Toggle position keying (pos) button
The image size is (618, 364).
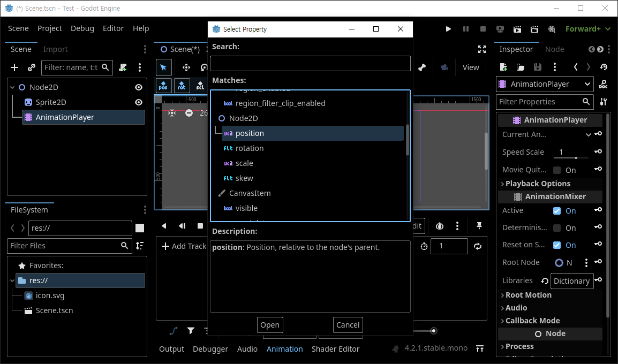[163, 86]
